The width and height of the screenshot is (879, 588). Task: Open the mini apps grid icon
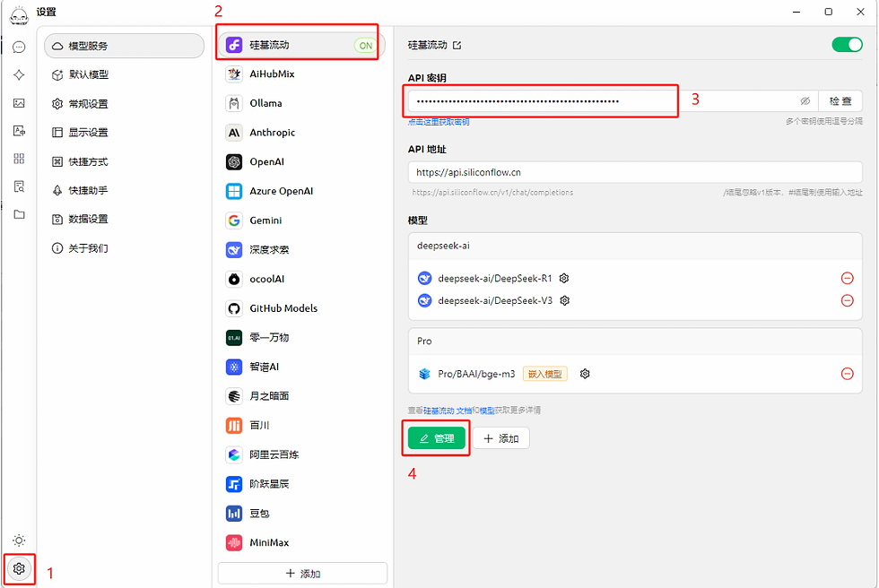(x=19, y=159)
